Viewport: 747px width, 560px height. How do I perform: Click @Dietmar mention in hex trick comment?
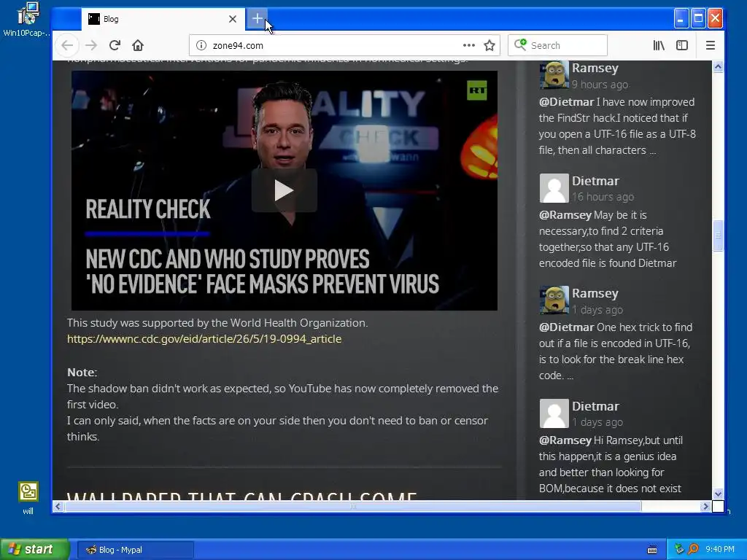(566, 327)
